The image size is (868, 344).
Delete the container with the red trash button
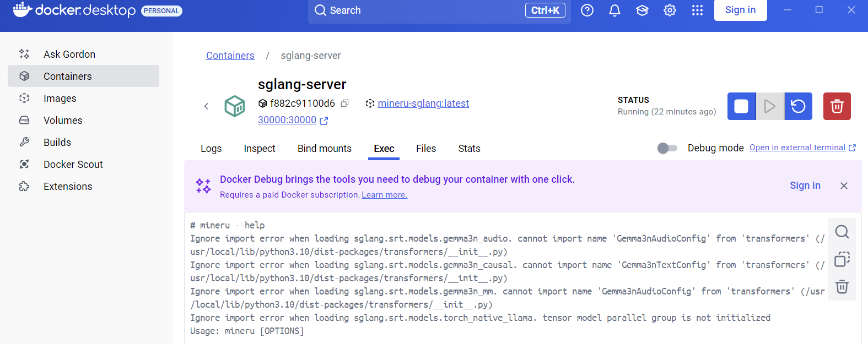837,106
